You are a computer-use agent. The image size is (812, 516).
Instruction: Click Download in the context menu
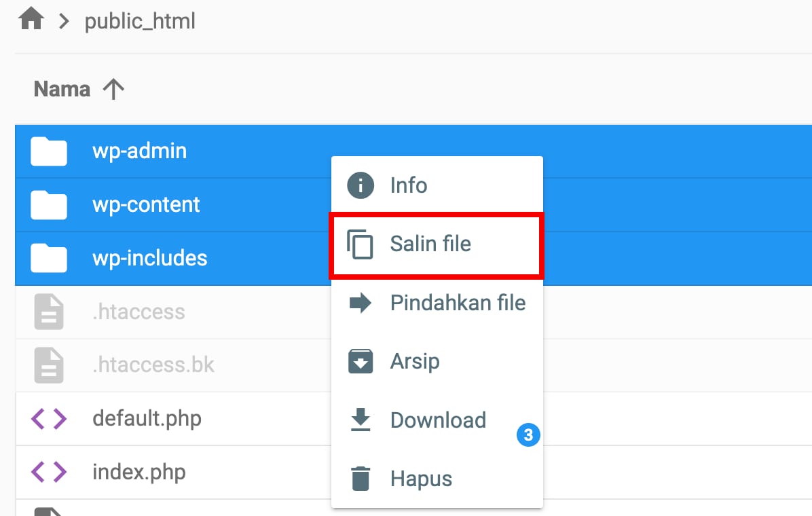click(438, 420)
